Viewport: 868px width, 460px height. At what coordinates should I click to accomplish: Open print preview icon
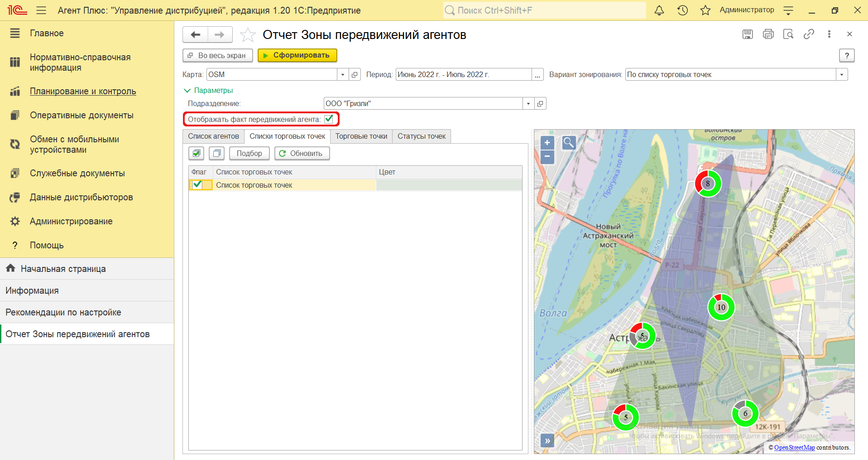click(x=788, y=34)
